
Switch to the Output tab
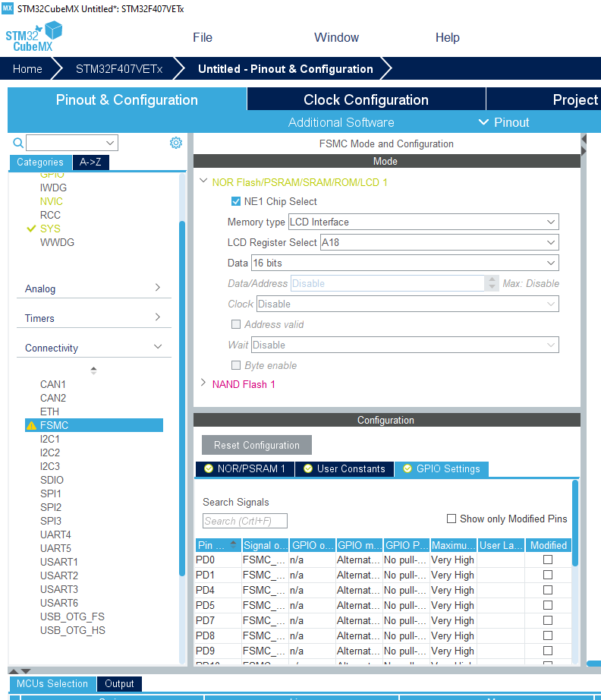(x=119, y=683)
